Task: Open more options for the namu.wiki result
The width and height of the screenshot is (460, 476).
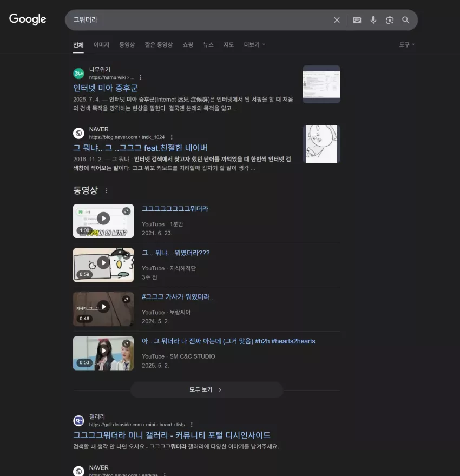Action: click(140, 77)
